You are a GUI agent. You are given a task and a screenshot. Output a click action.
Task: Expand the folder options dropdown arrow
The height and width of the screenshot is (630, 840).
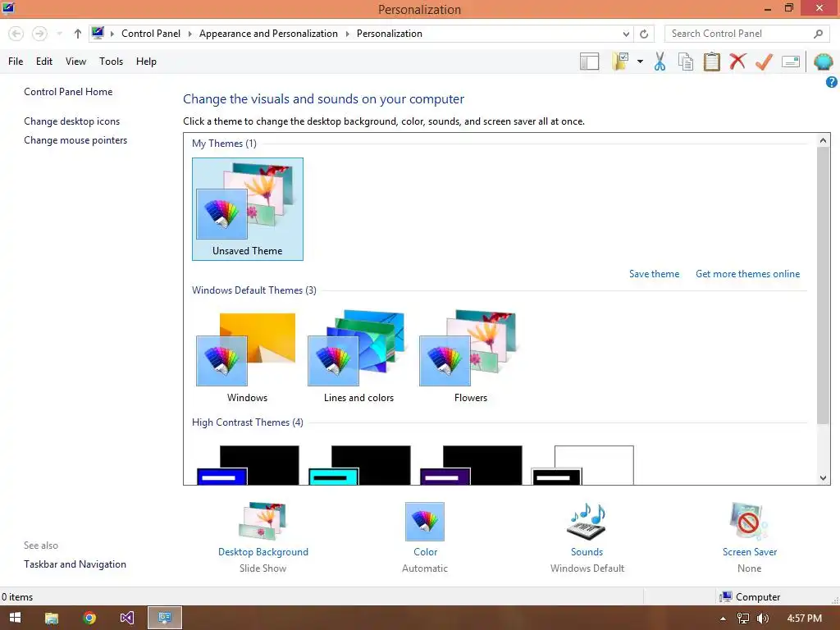(x=640, y=62)
